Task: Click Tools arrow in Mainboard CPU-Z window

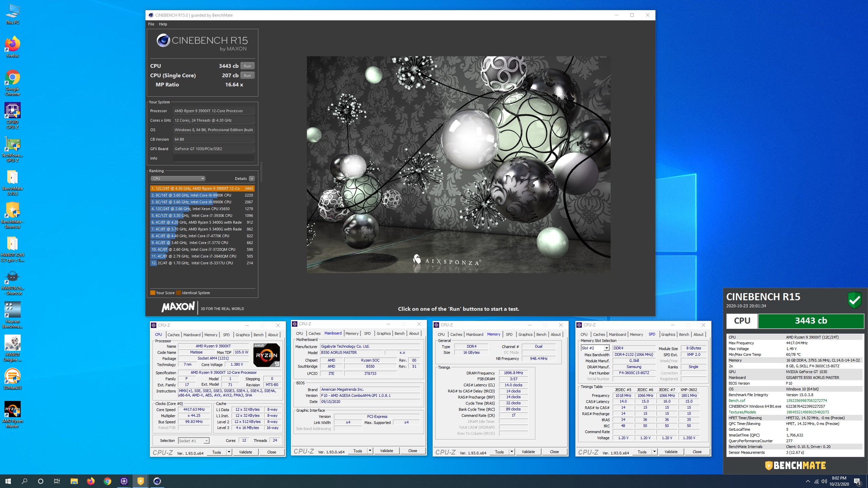Action: pos(370,451)
